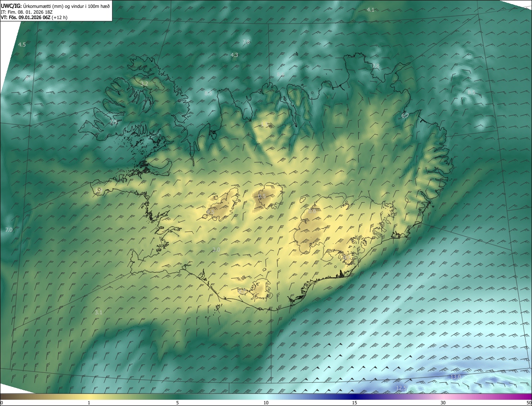This screenshot has height=406, width=532.
Task: Click the 7.0 precipitation value label
Action: click(x=9, y=230)
